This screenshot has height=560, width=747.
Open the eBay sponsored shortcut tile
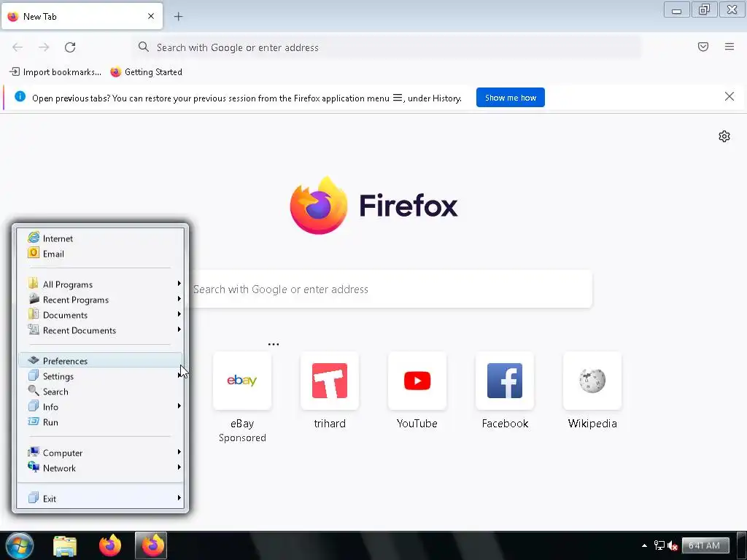(242, 381)
